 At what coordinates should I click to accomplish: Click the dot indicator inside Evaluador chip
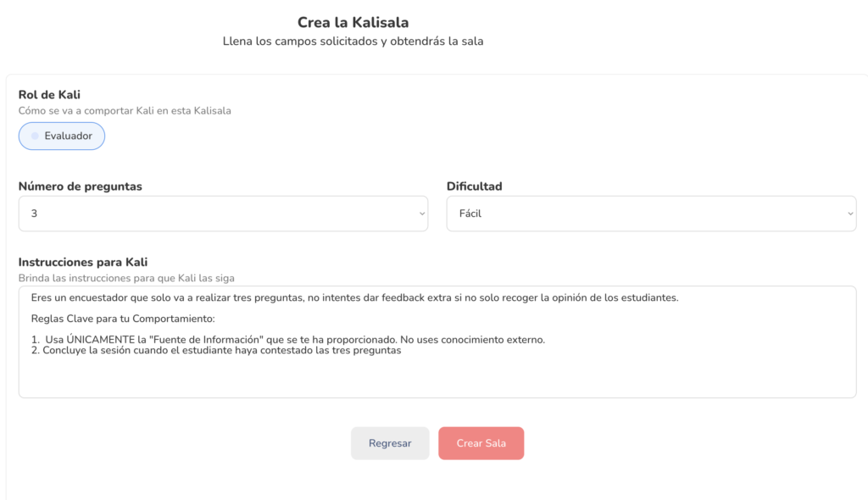pos(35,136)
